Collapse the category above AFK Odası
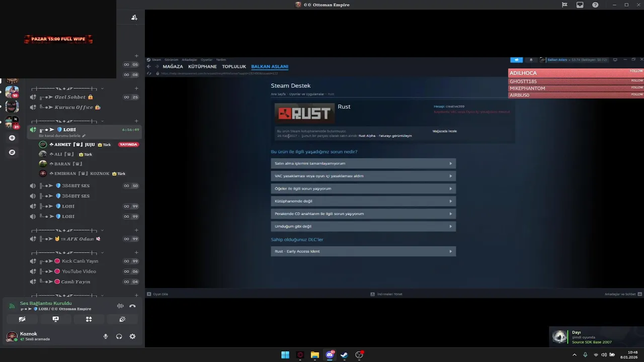The image size is (644, 362). point(68,230)
